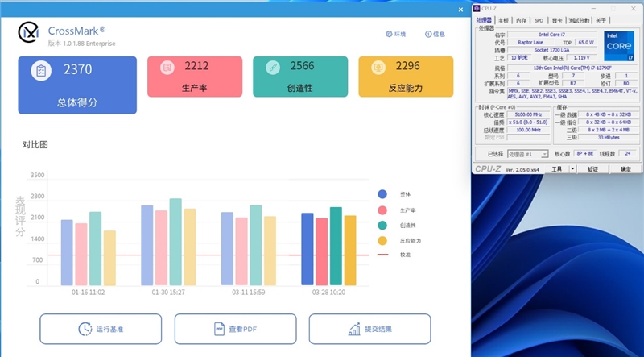This screenshot has height=357, width=644.
Task: Click the 03-28 10:20 date label
Action: [x=328, y=293]
